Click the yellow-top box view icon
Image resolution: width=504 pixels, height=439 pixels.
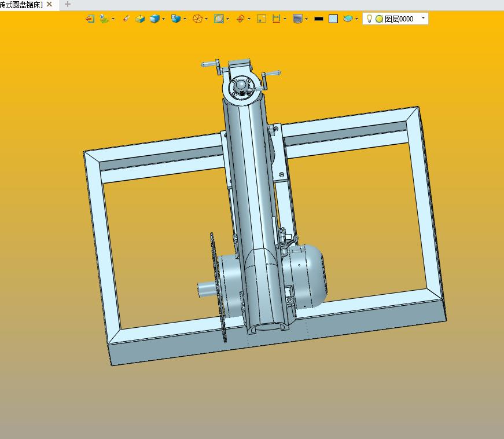pos(140,19)
